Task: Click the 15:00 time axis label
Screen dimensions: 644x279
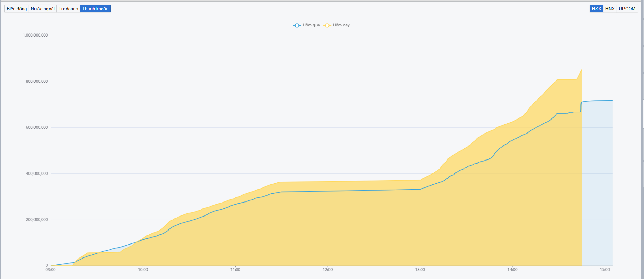Action: point(605,270)
